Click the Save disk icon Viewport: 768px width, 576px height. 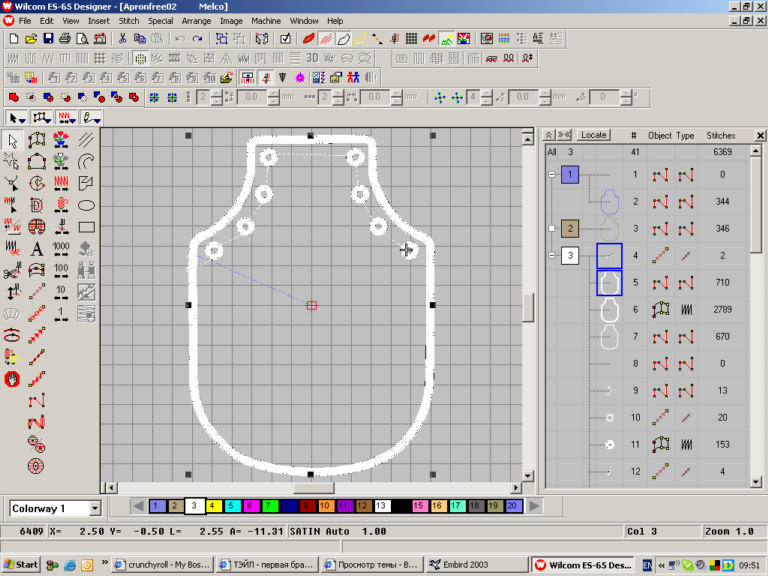coord(47,39)
